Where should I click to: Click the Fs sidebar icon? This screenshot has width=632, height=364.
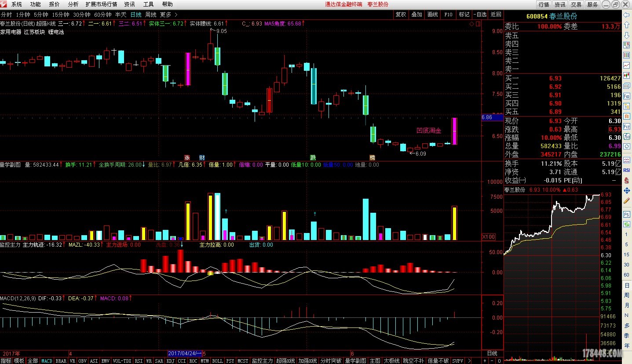[x=626, y=215]
